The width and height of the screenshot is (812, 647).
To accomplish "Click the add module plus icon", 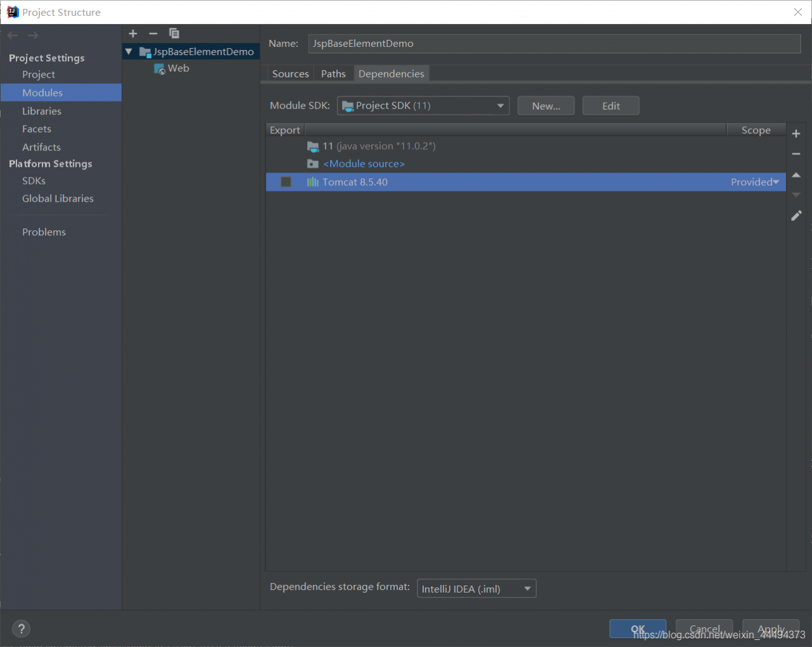I will click(x=133, y=34).
